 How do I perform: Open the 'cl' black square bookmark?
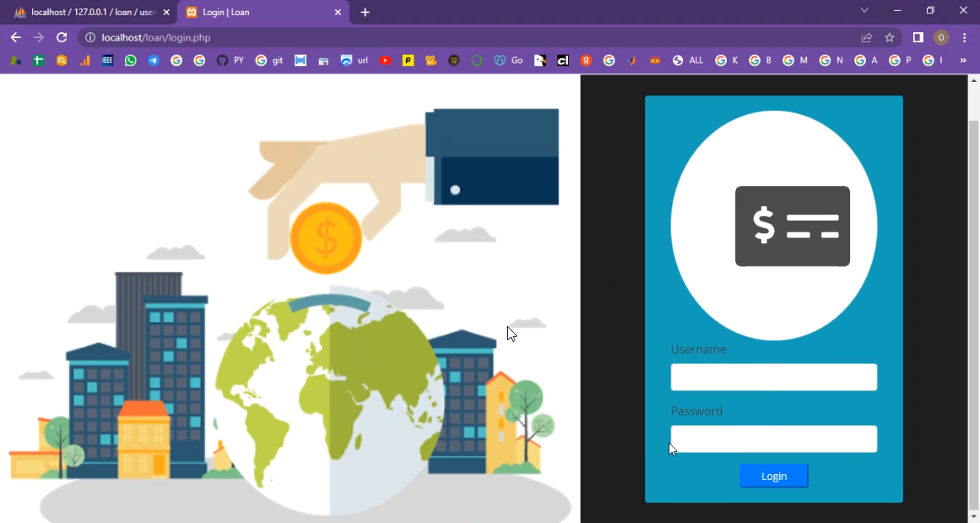coord(563,60)
